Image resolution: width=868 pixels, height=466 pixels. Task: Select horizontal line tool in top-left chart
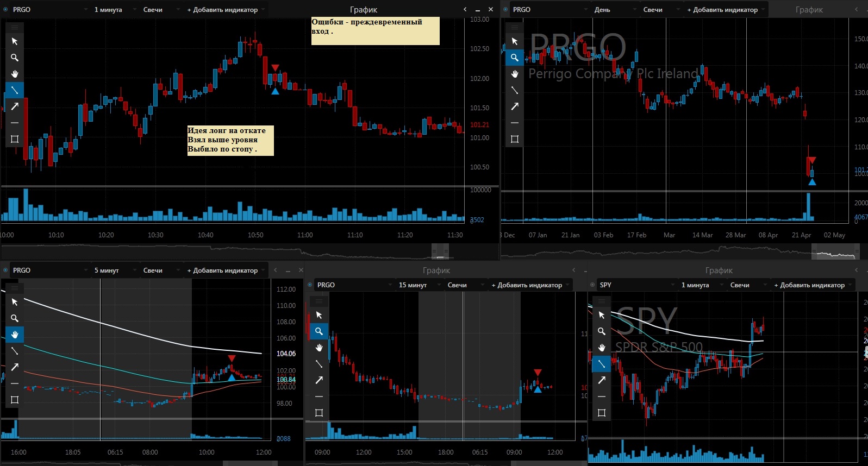coord(15,123)
